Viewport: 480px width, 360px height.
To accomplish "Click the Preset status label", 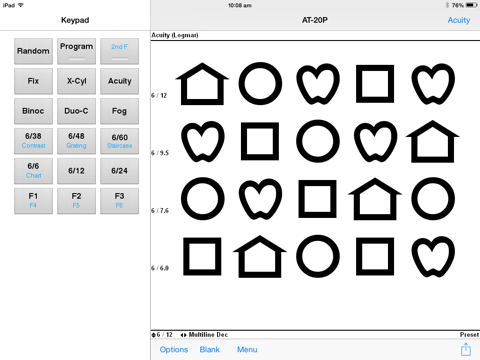I will (x=469, y=335).
